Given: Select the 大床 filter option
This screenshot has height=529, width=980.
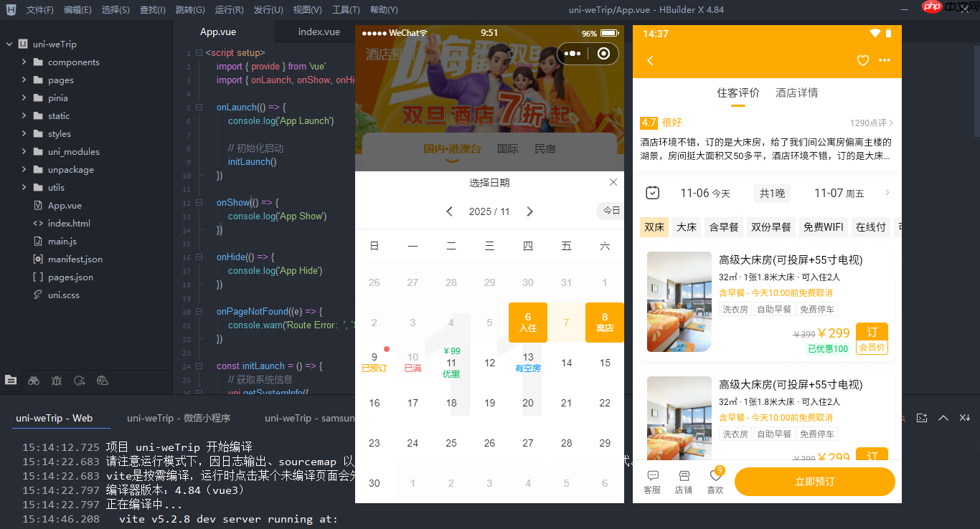Looking at the screenshot, I should pyautogui.click(x=687, y=227).
